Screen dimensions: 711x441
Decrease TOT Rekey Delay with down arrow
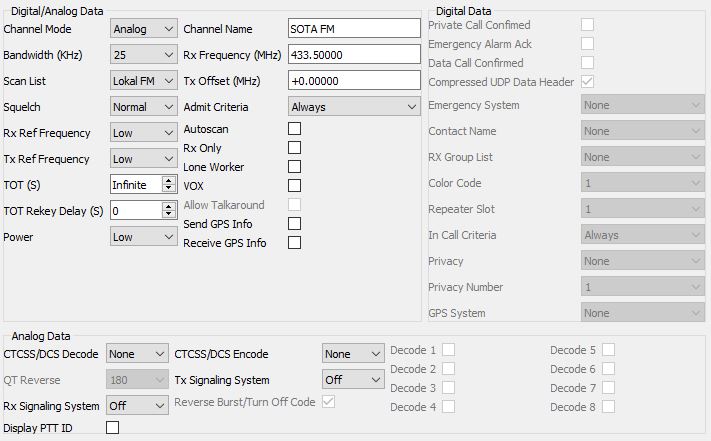(x=169, y=214)
